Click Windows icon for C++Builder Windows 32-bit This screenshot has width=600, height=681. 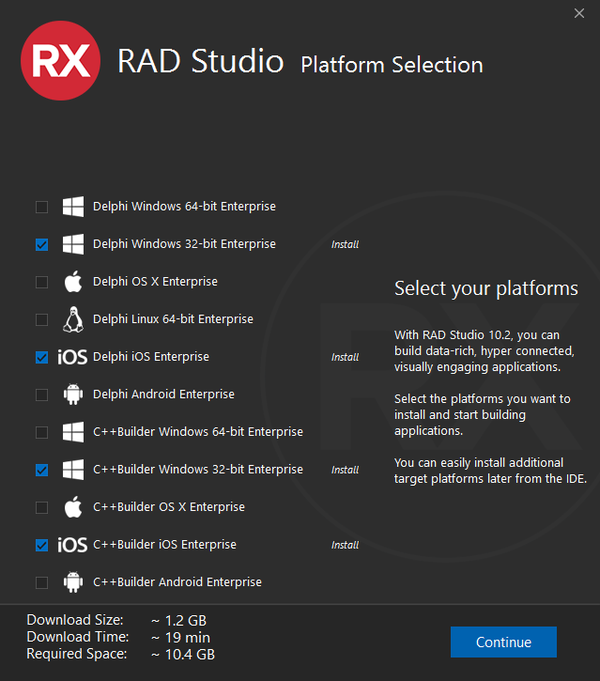click(73, 469)
